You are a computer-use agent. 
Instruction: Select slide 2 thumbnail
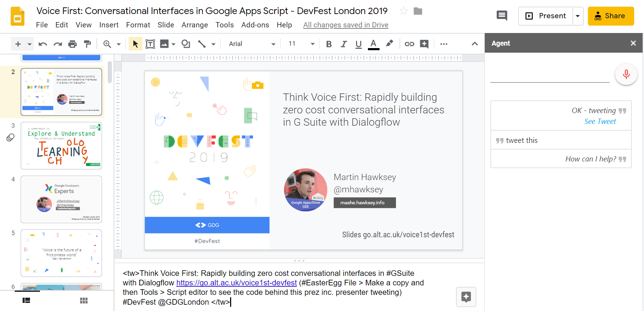[x=61, y=92]
